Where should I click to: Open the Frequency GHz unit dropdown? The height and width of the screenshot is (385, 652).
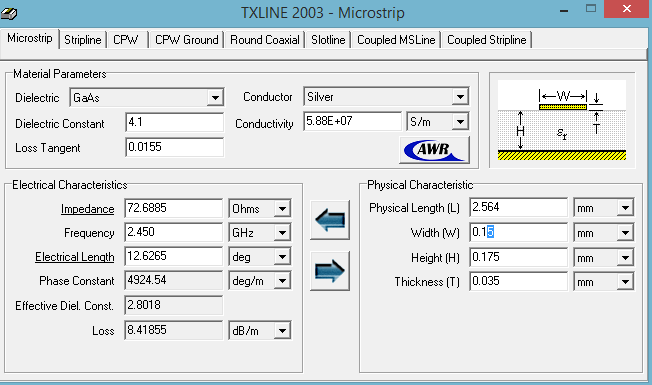[x=282, y=232]
